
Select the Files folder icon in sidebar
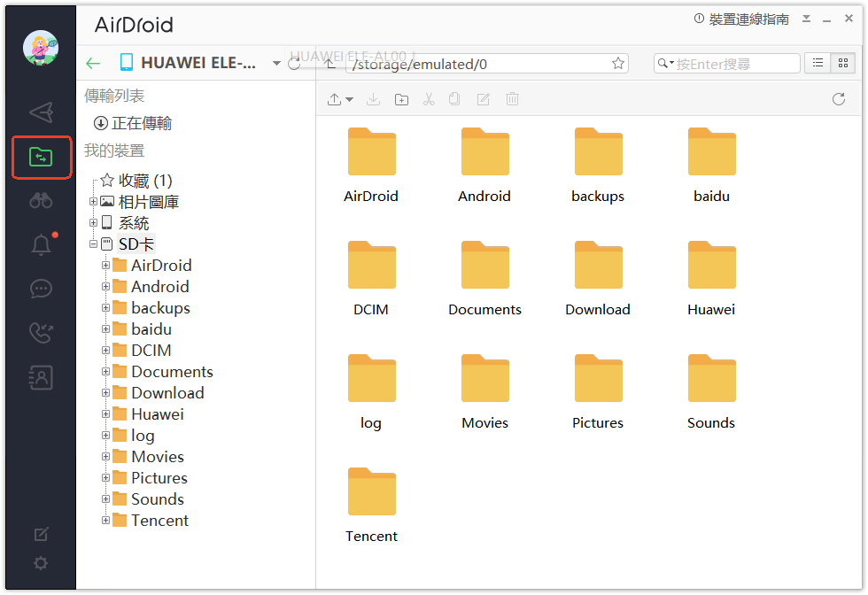(41, 158)
